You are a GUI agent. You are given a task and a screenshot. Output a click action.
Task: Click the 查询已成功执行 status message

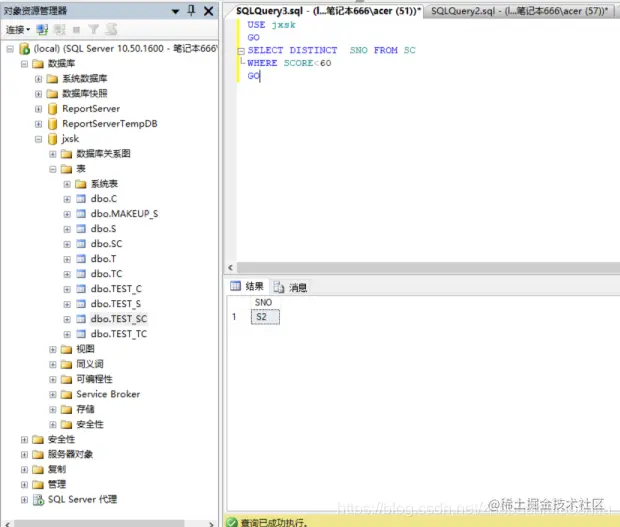coord(274,523)
